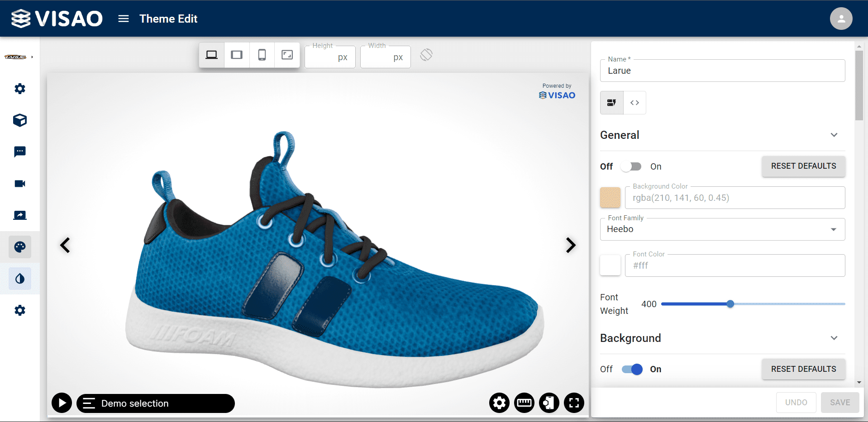Expand the Background section
This screenshot has height=422, width=868.
pyautogui.click(x=834, y=338)
